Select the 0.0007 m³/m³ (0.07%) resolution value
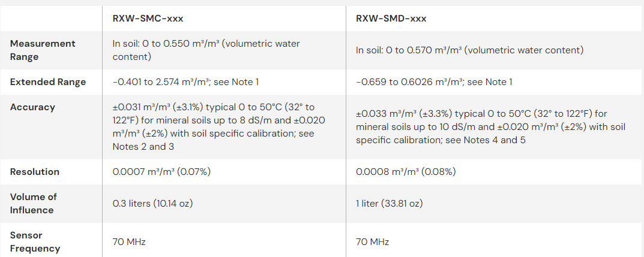This screenshot has width=644, height=257. click(161, 172)
